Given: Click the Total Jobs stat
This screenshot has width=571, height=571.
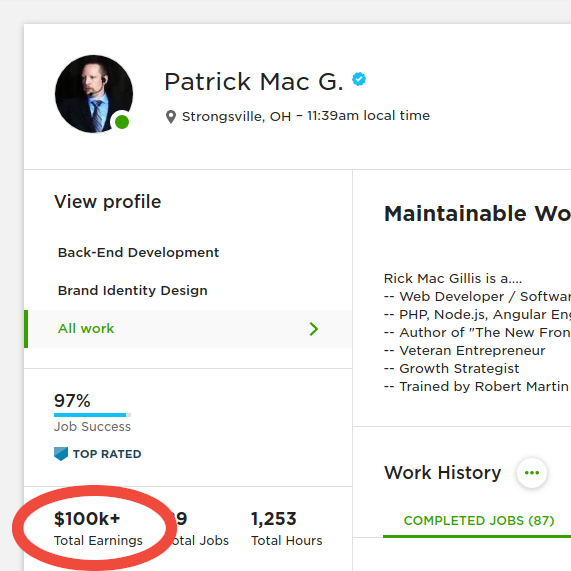Looking at the screenshot, I should (x=200, y=528).
